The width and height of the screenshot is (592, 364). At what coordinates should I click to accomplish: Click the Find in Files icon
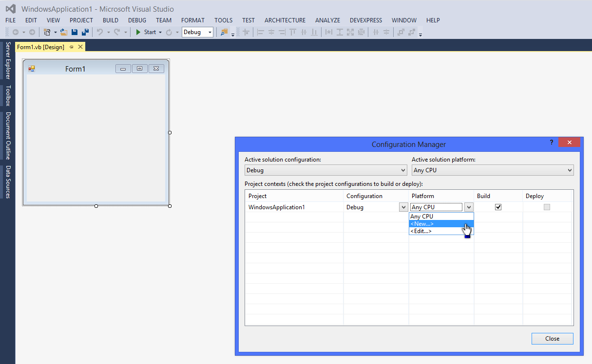224,32
